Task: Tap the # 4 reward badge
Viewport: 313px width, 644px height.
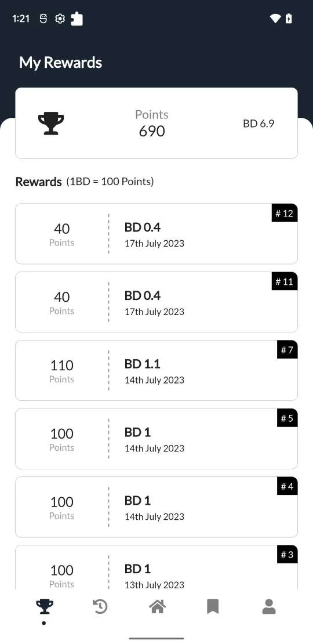Action: point(287,486)
